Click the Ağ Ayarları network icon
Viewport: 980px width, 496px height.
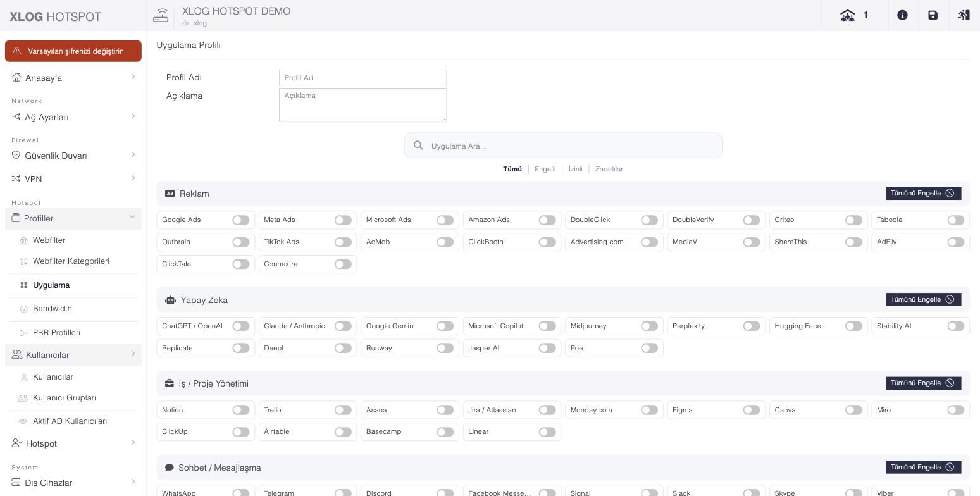click(16, 117)
